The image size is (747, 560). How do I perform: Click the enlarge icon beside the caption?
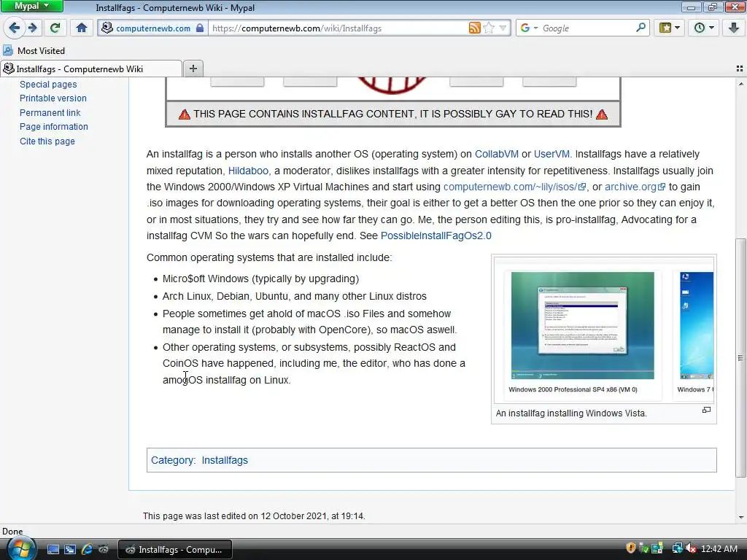pyautogui.click(x=706, y=410)
